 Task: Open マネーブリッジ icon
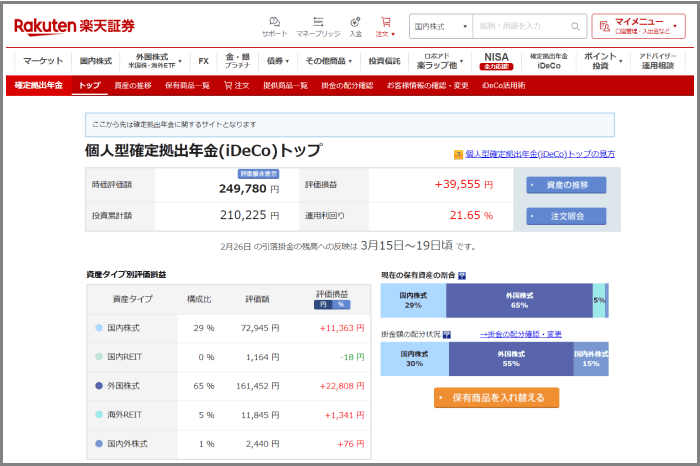tap(318, 27)
